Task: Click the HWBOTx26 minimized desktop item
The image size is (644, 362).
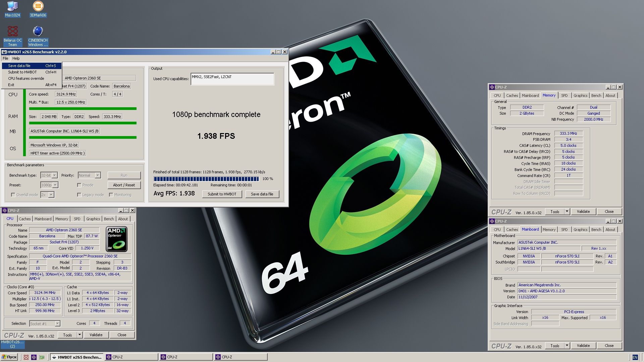Action: pyautogui.click(x=12, y=344)
